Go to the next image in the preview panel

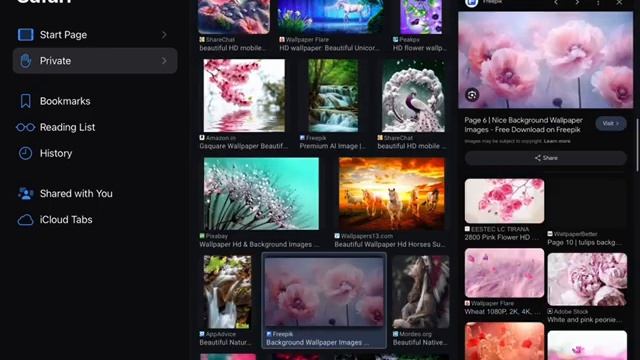[x=577, y=3]
